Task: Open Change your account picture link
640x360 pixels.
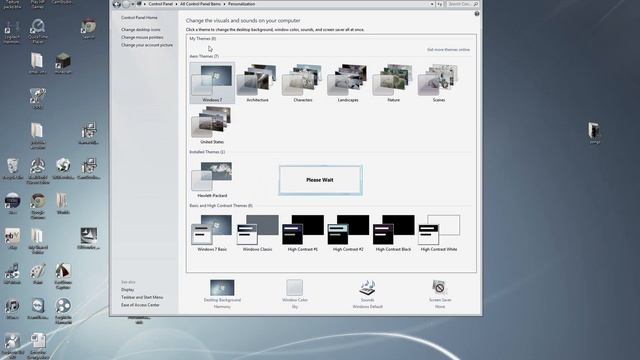Action: 147,45
